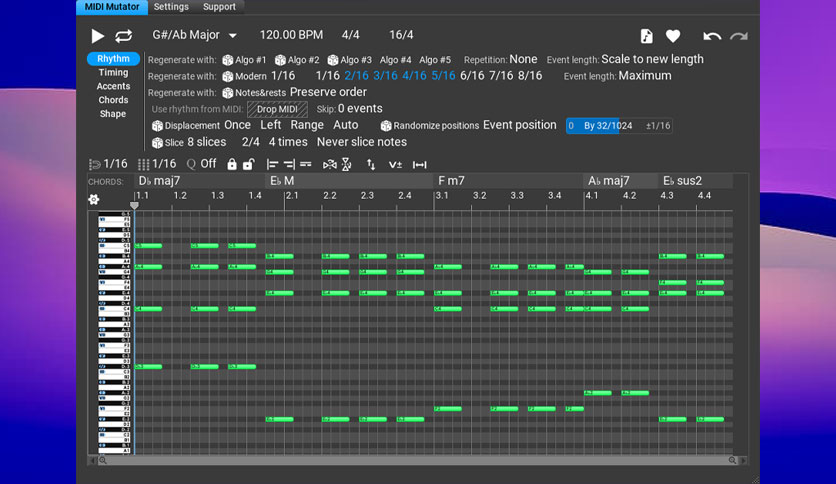This screenshot has width=836, height=484.
Task: Change displacement Once option
Action: tap(237, 125)
